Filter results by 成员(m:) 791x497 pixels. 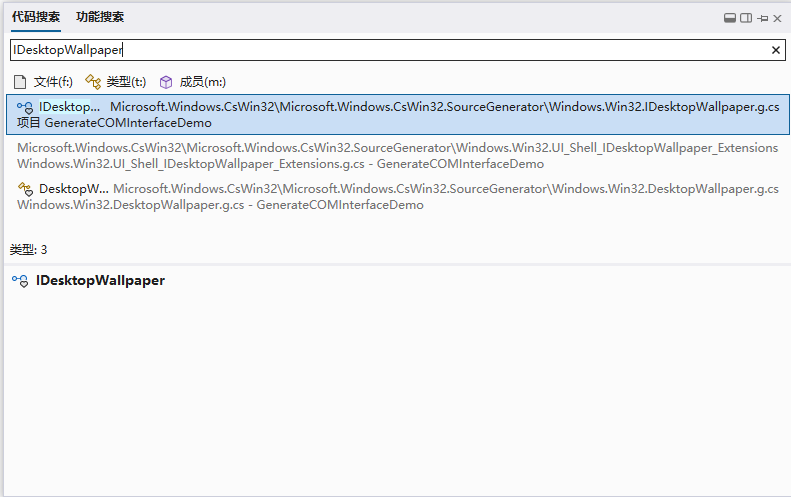[192, 82]
